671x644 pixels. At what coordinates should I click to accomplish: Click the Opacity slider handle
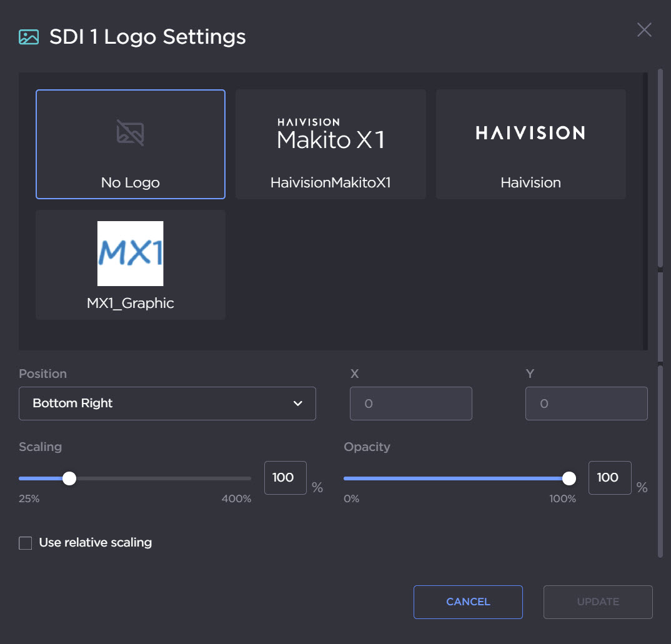[x=569, y=478]
